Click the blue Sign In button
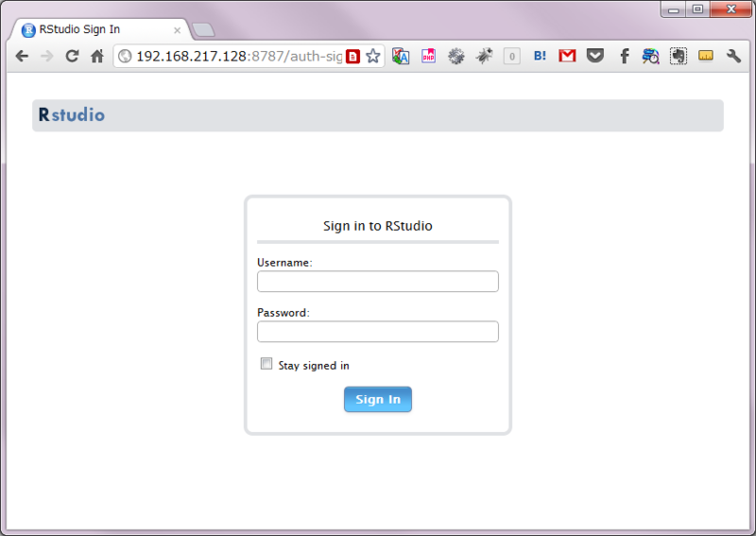This screenshot has width=756, height=536. pyautogui.click(x=378, y=399)
